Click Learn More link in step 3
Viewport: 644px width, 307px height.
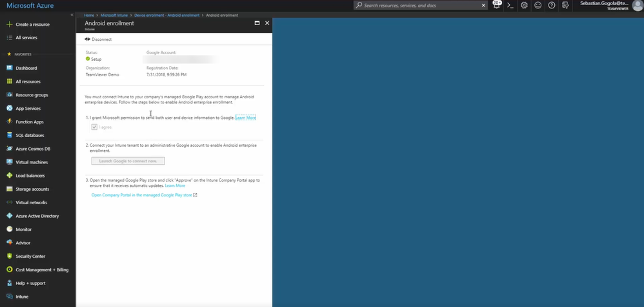175,185
